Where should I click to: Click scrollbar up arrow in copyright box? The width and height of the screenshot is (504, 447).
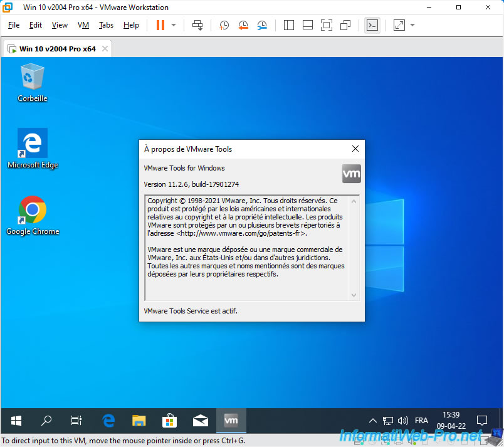(x=354, y=201)
